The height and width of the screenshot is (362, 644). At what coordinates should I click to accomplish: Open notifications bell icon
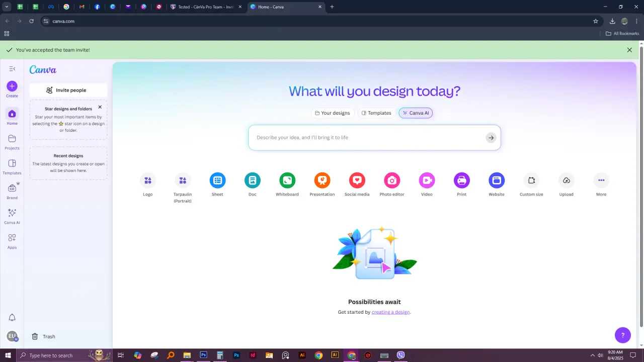tap(12, 317)
